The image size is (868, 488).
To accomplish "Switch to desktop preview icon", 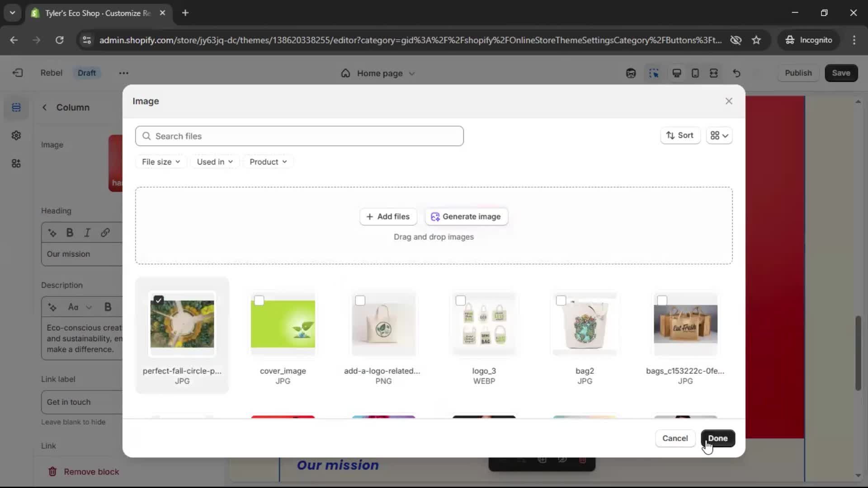I will (x=676, y=73).
